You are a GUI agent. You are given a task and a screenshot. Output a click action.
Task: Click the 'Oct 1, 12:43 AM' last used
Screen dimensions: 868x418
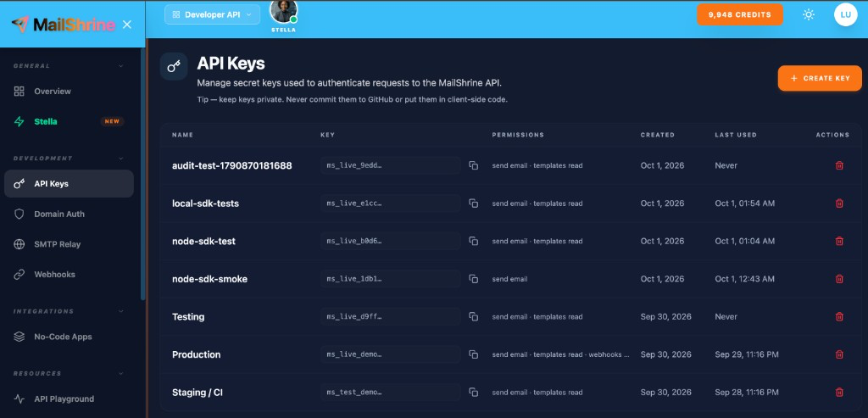pyautogui.click(x=744, y=279)
